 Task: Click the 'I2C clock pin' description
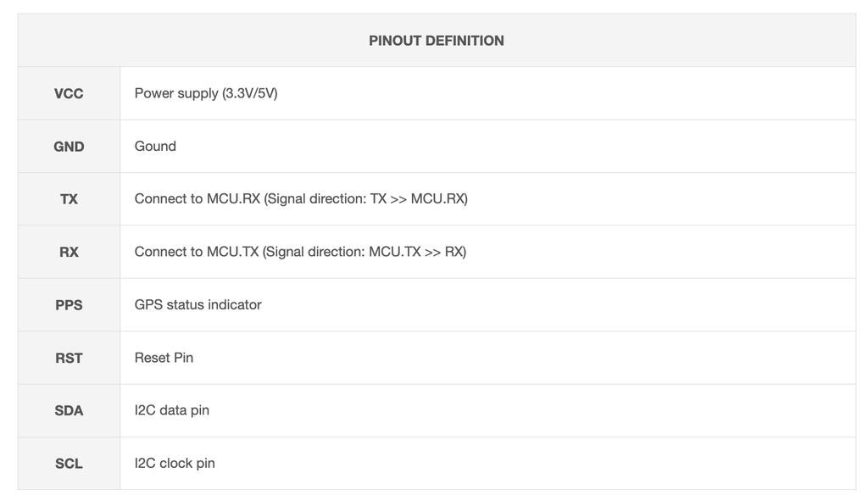click(175, 464)
